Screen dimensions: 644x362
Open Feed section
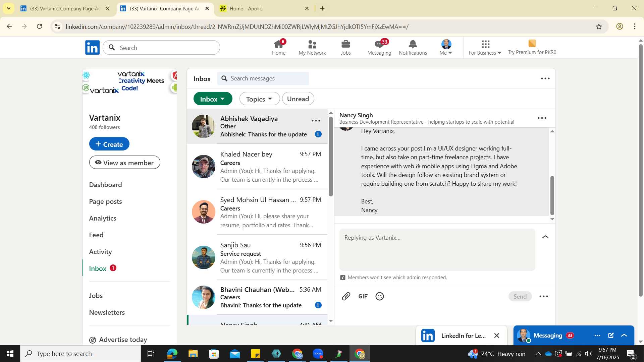(x=96, y=235)
